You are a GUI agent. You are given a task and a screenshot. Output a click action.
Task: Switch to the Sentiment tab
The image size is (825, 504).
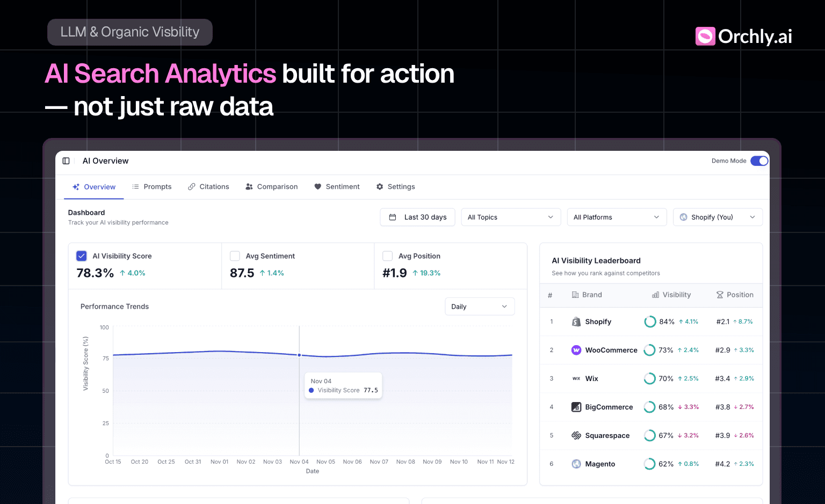[x=337, y=186]
